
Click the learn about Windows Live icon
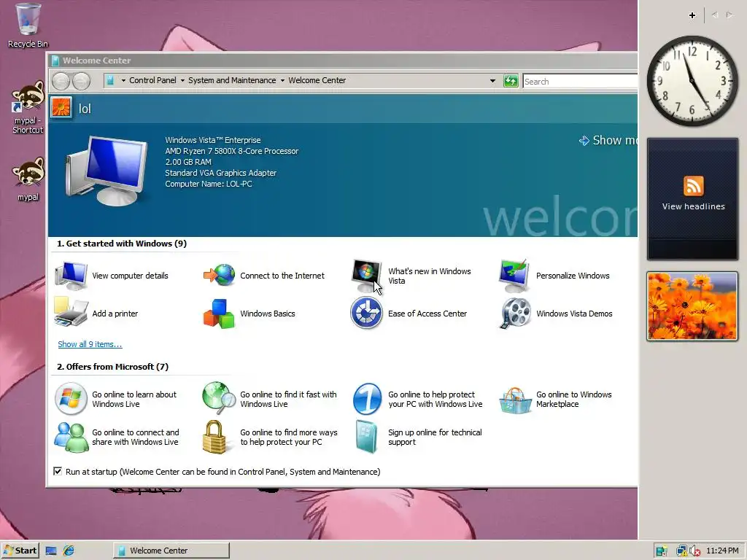tap(71, 399)
